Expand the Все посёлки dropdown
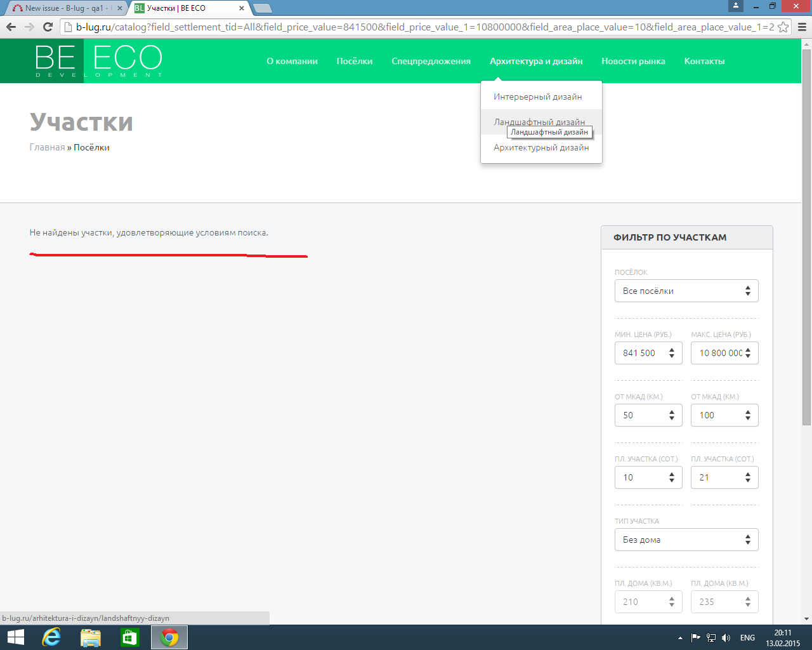The width and height of the screenshot is (812, 650). coord(686,291)
